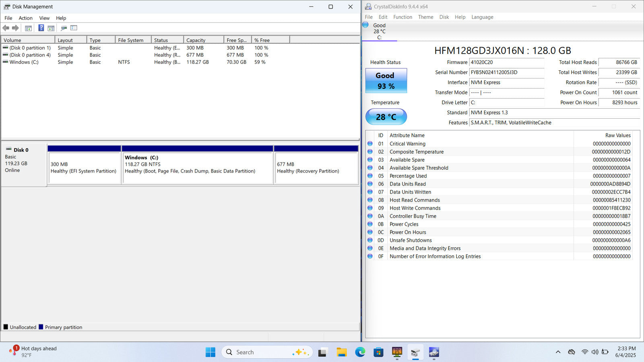The width and height of the screenshot is (644, 362).
Task: Open the Theme menu in CrystalDiskInfo
Action: pos(425,17)
